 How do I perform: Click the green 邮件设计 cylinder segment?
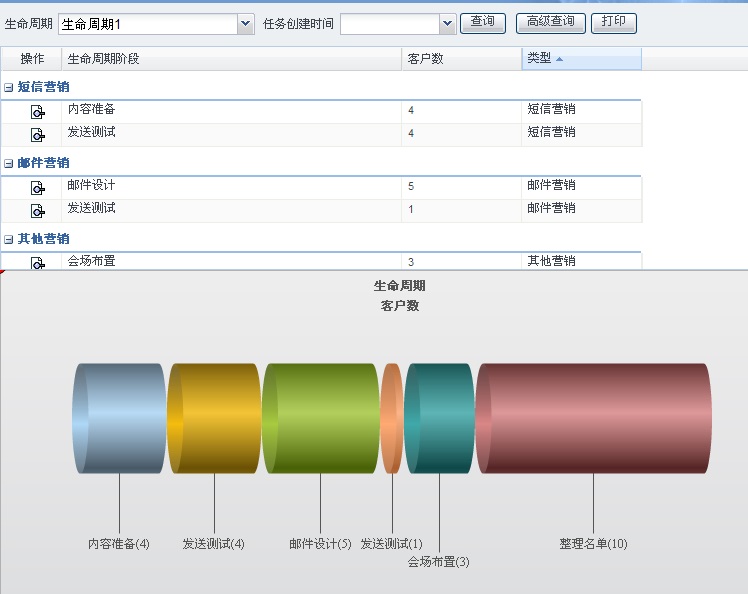click(321, 418)
